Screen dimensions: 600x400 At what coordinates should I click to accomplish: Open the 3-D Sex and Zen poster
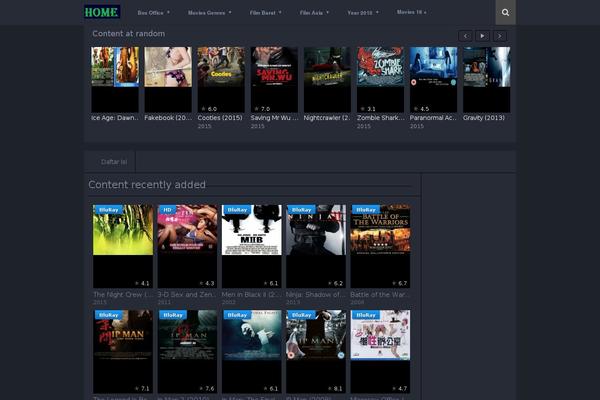click(x=187, y=246)
